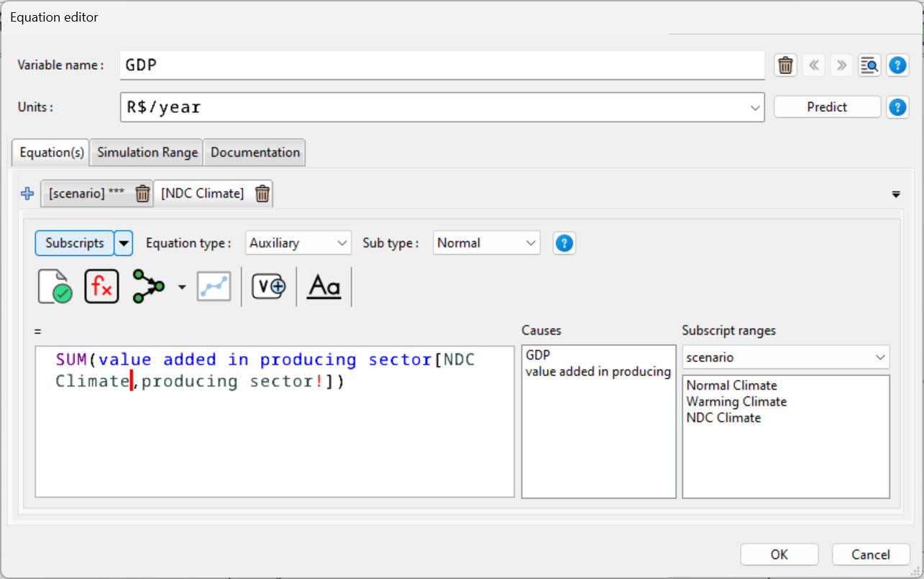Image resolution: width=924 pixels, height=579 pixels.
Task: Open the Units dropdown list
Action: pyautogui.click(x=755, y=108)
